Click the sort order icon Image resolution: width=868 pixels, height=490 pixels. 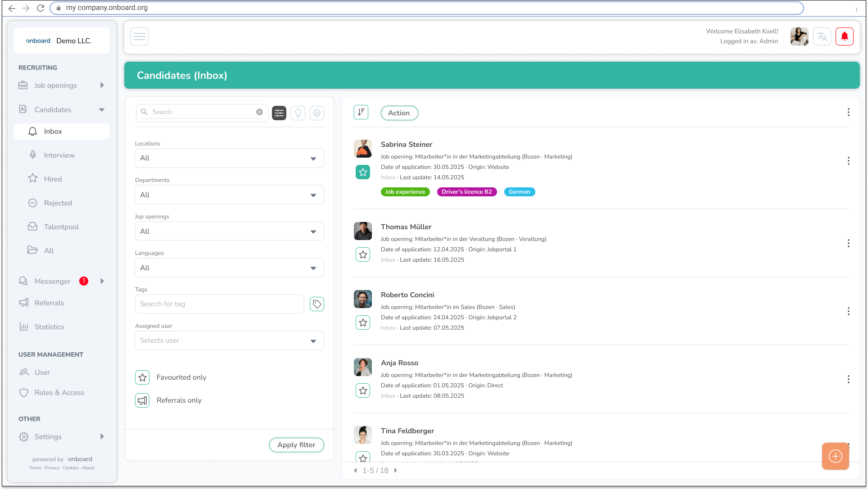361,112
